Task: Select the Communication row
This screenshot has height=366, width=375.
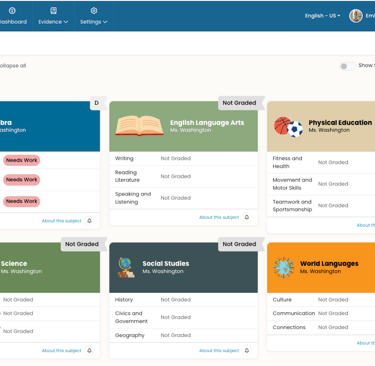Action: [321, 314]
